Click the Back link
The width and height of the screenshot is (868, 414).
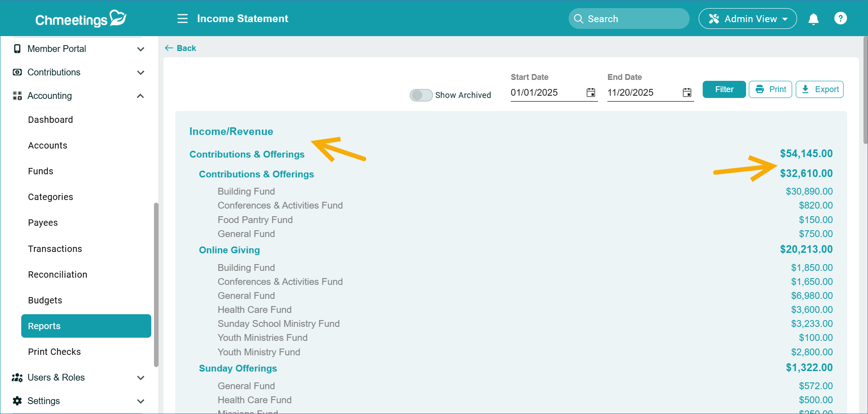180,48
